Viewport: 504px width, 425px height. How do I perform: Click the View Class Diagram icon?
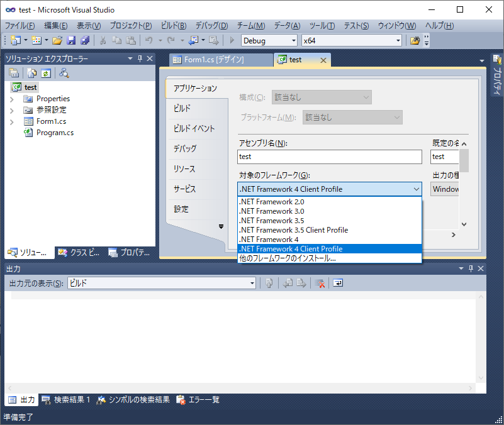pyautogui.click(x=64, y=73)
